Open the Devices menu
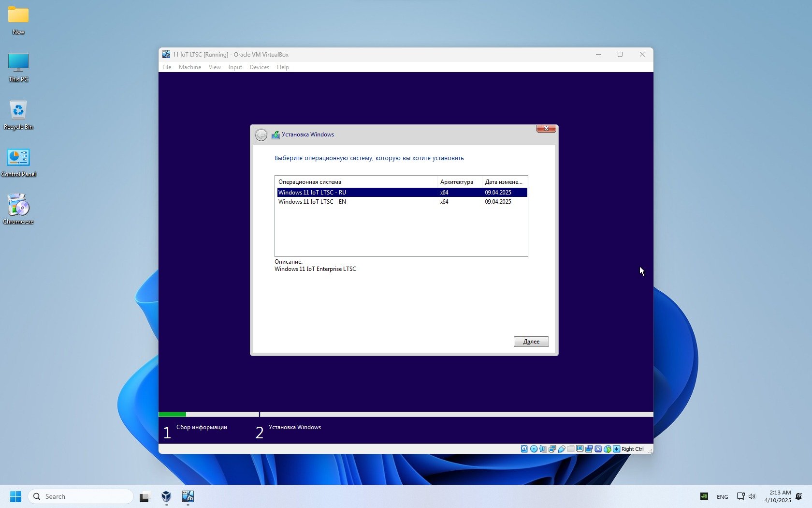The width and height of the screenshot is (812, 508). [x=259, y=67]
